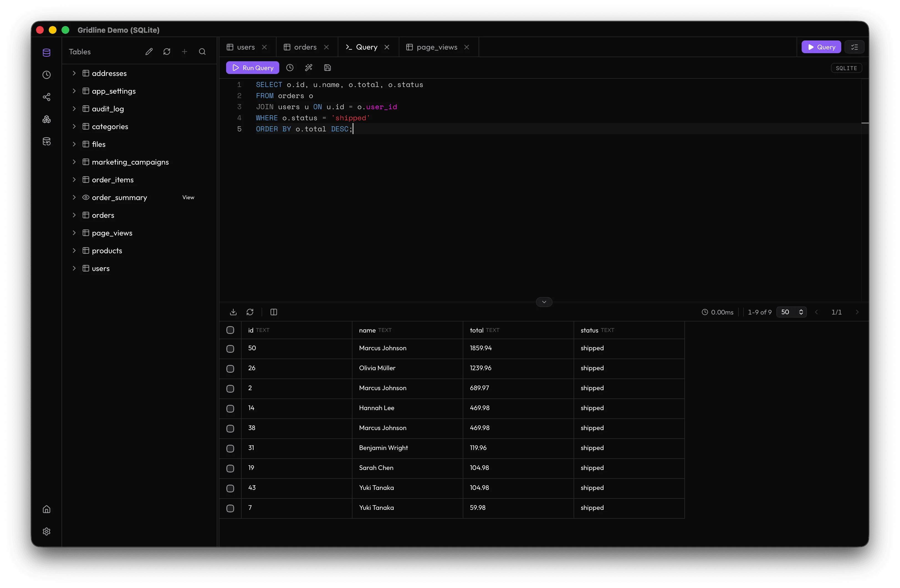Screen dimensions: 900x588
Task: Click the 1859.94 total cell
Action: click(x=518, y=349)
